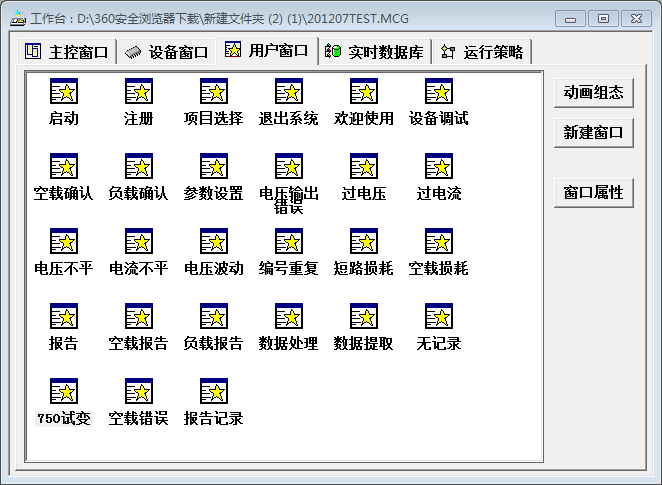
Task: Select the 短路损耗 window icon
Action: click(x=364, y=242)
